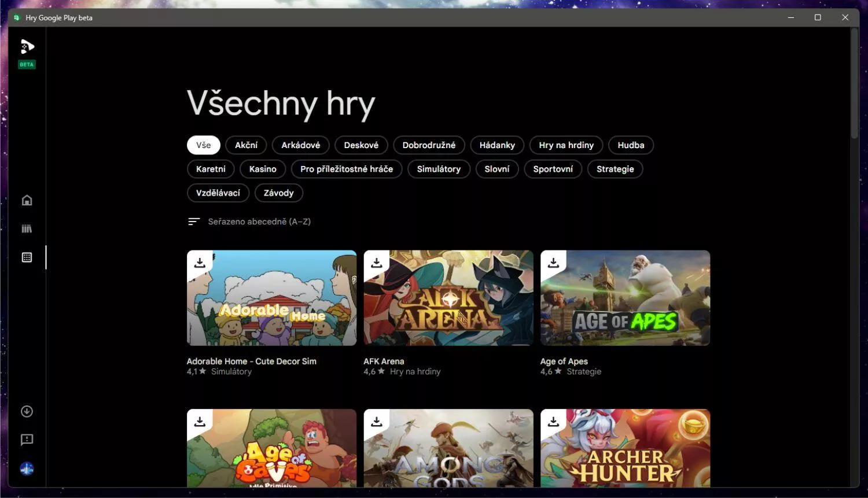Click the Strategie label under Age of Apes
868x498 pixels.
click(584, 371)
